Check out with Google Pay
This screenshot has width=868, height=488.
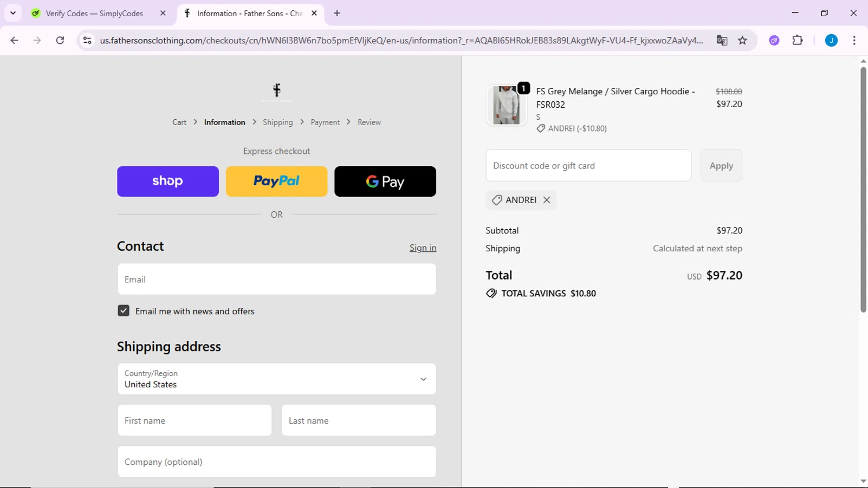[385, 181]
